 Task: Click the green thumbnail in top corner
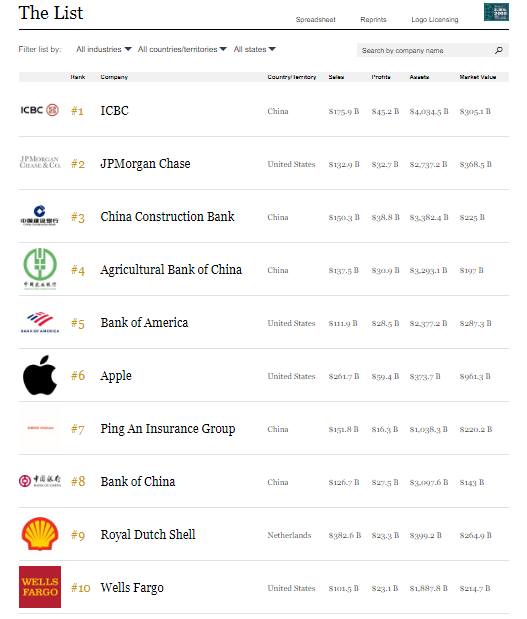[496, 12]
